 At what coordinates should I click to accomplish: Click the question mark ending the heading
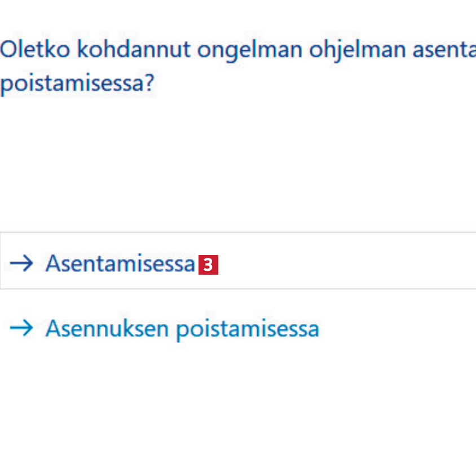click(x=149, y=85)
